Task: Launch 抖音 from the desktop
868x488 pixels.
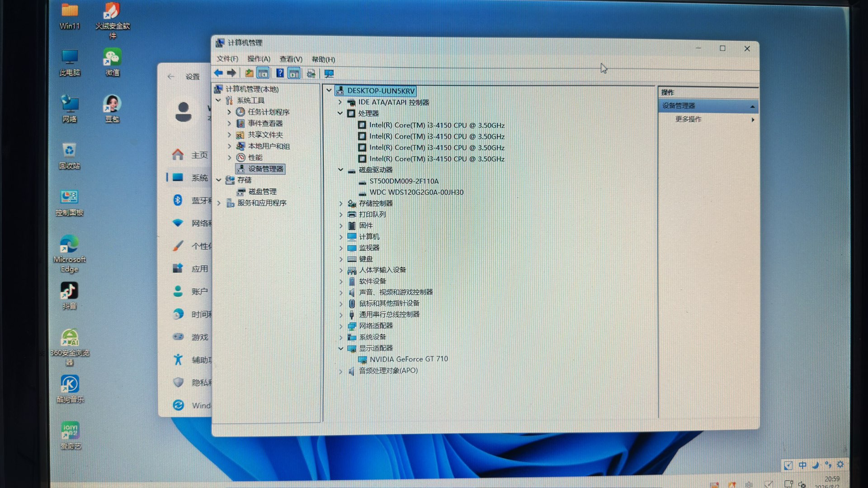Action: (x=69, y=296)
